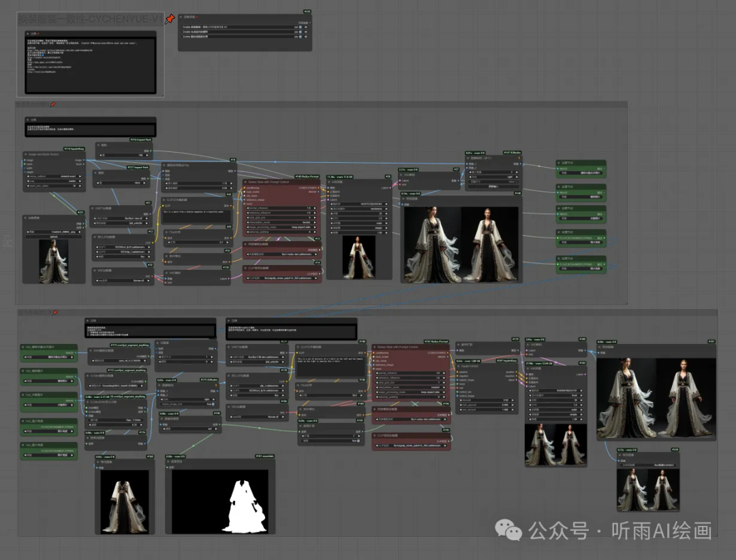Screen dimensions: 736x560
Task: Click the right arrow of autocrop_padding
Action: coord(314,232)
